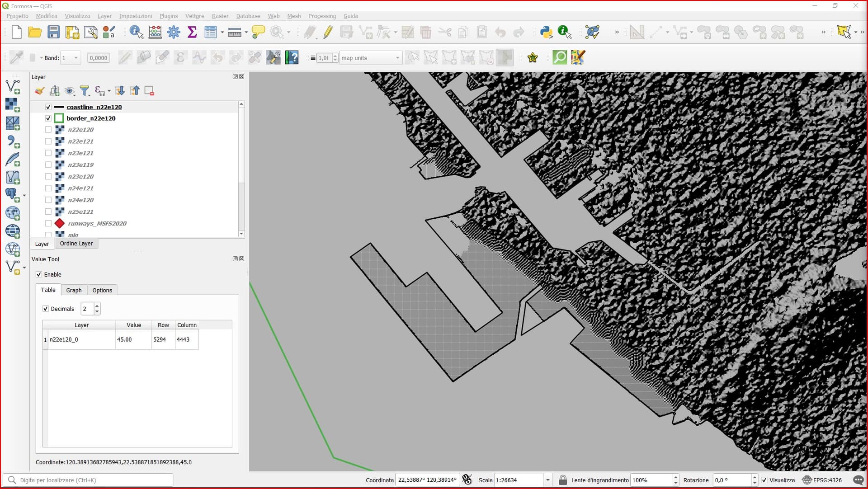Open the attribute table icon
The height and width of the screenshot is (489, 868).
coord(211,32)
